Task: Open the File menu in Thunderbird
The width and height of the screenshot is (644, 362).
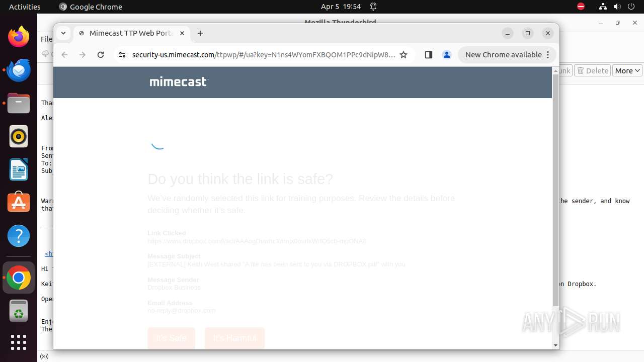Action: point(46,39)
